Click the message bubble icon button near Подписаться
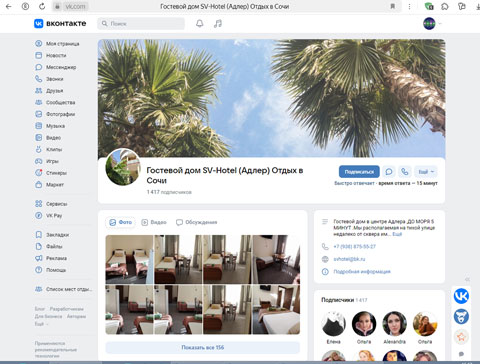 tap(389, 172)
